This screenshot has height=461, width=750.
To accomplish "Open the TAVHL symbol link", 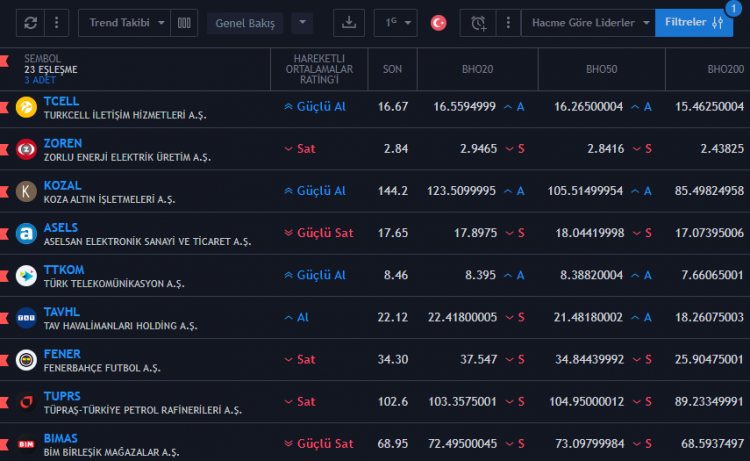I will coord(62,312).
